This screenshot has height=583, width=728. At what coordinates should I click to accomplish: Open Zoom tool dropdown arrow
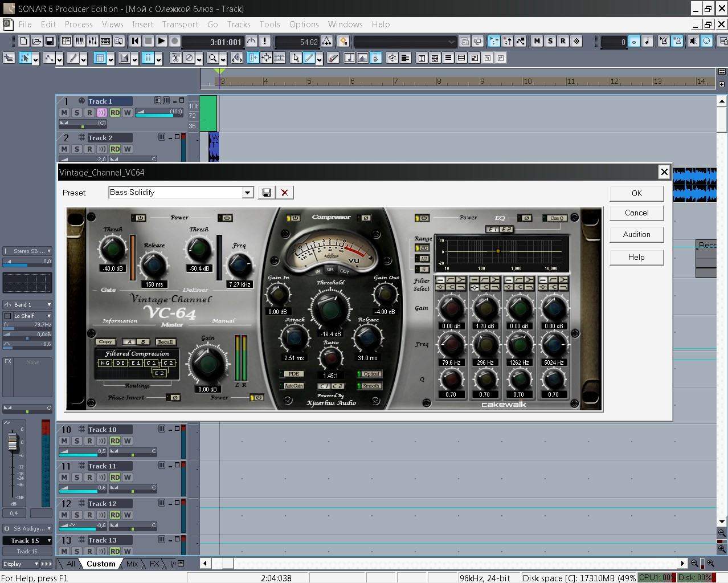tap(223, 59)
